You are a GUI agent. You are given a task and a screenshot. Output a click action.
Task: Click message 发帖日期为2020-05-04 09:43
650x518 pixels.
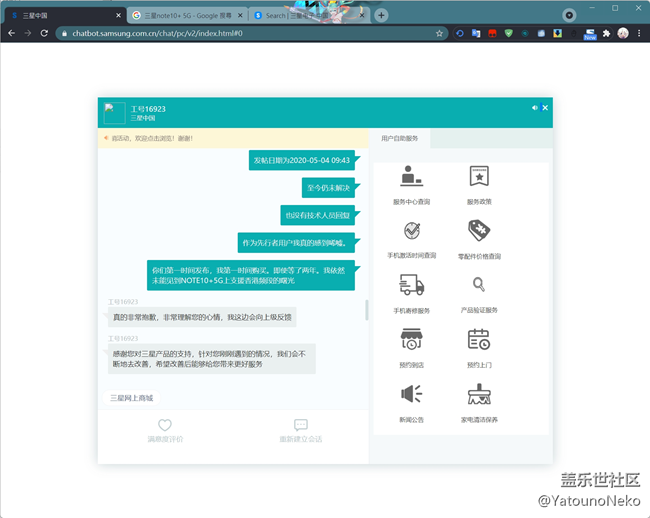coord(302,160)
